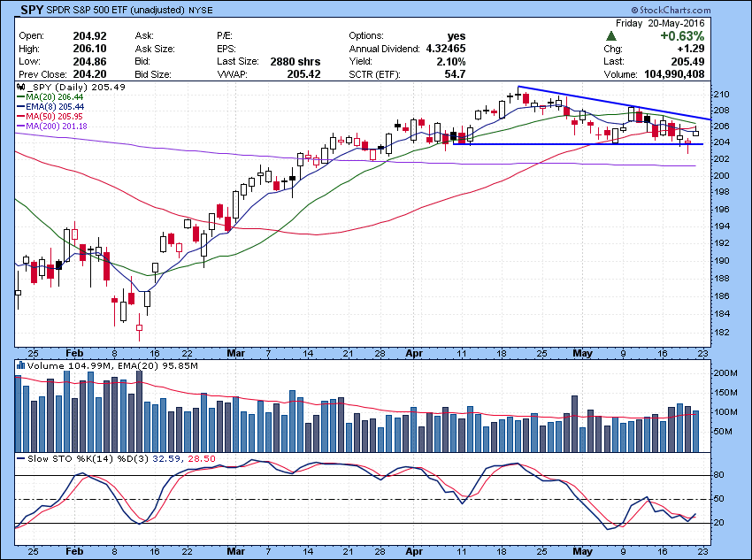Select the Last Size value 2880 shrs
Screen dimensions: 752x560
[295, 62]
